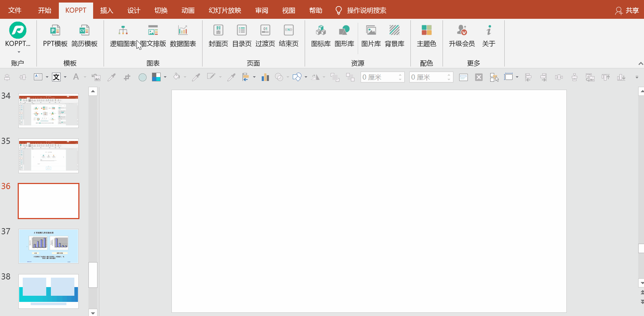Click the teal circle color swatch
This screenshot has width=644, height=316.
point(143,77)
